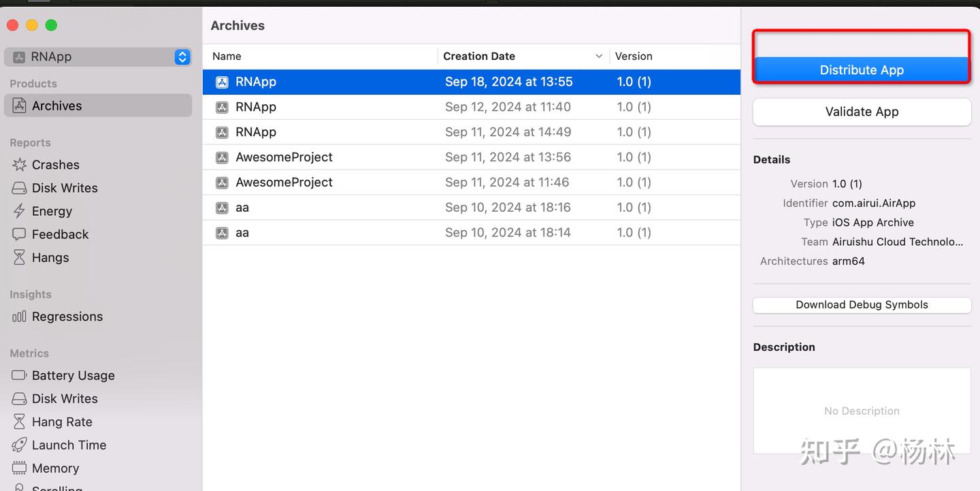
Task: Toggle sort order chevron on Creation Date column
Action: click(599, 57)
